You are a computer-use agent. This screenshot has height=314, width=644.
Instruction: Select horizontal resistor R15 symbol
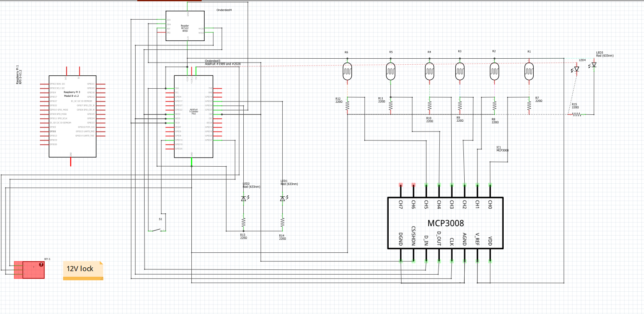[577, 114]
